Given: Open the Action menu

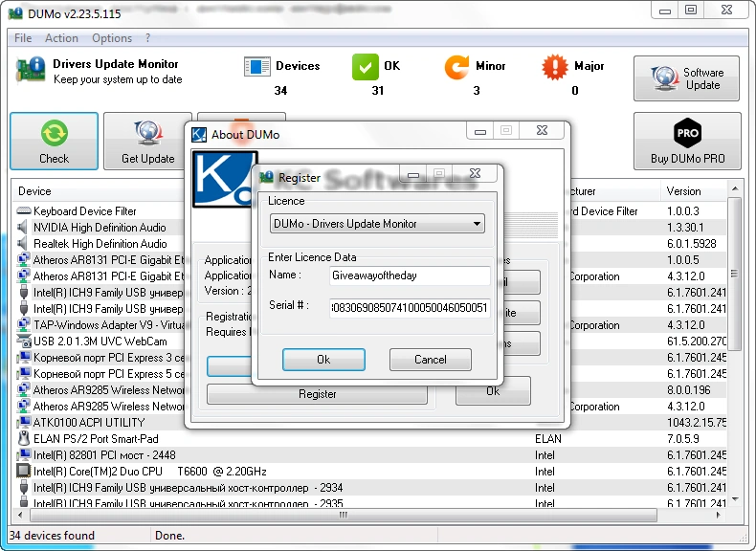Looking at the screenshot, I should [61, 38].
